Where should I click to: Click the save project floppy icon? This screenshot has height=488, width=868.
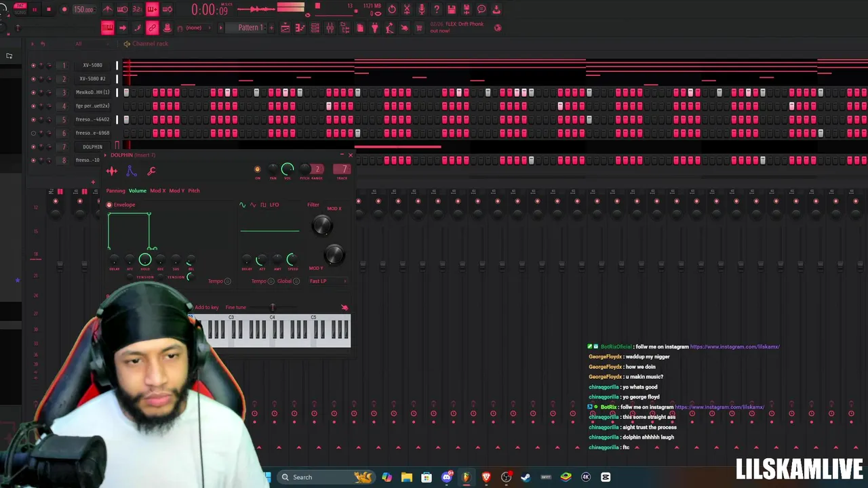(x=451, y=9)
